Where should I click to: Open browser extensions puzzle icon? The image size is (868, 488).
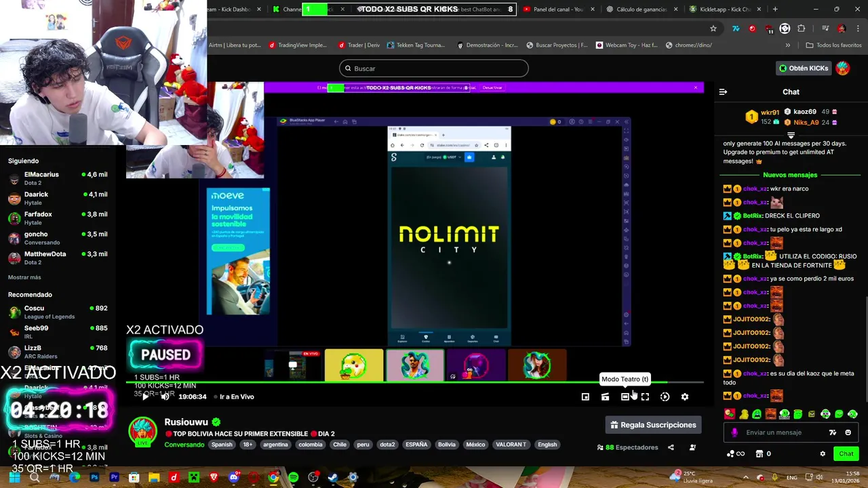(802, 28)
